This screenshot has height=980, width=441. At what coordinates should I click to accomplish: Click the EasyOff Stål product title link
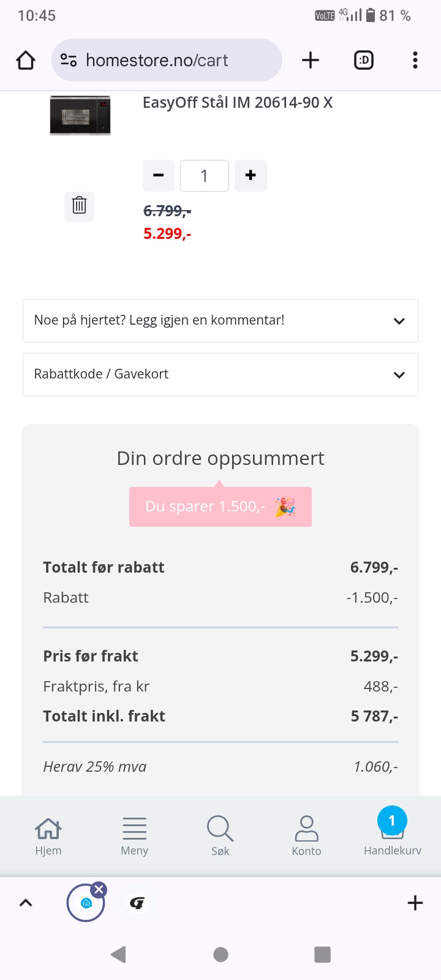point(238,102)
